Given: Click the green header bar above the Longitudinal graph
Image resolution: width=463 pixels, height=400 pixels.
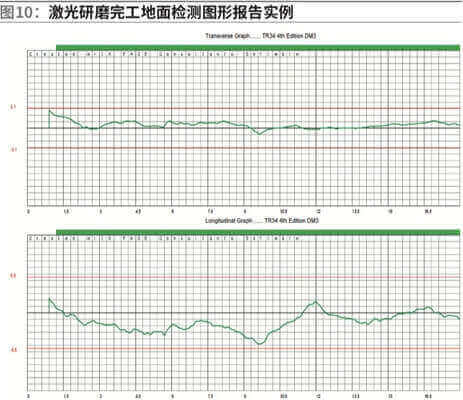Looking at the screenshot, I should (x=258, y=232).
